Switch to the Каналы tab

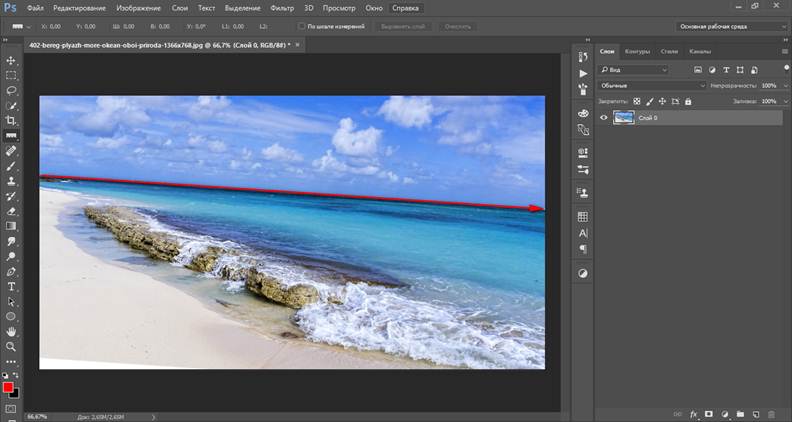(x=699, y=51)
